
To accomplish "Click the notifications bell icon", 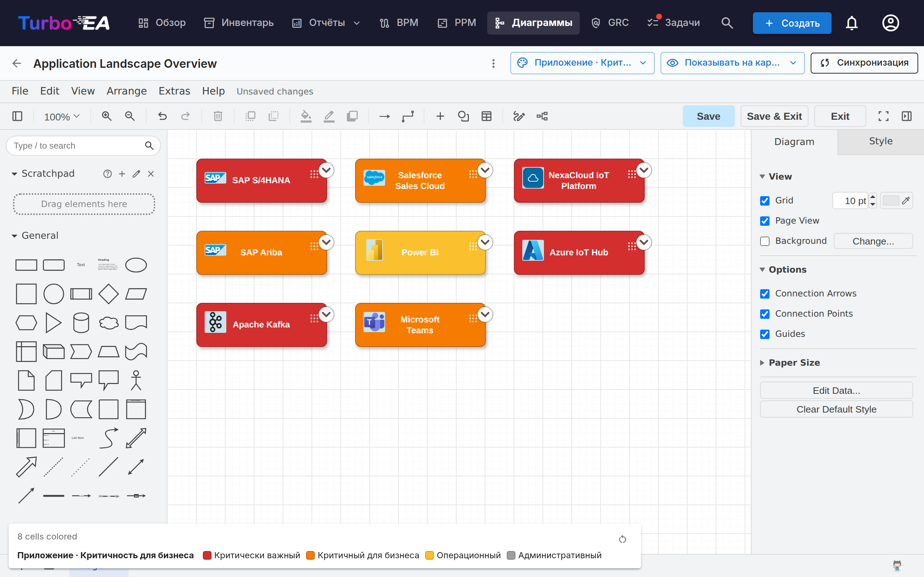I will [x=851, y=23].
